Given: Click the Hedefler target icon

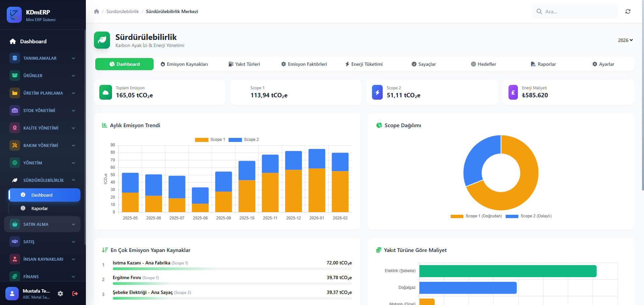Looking at the screenshot, I should 473,64.
